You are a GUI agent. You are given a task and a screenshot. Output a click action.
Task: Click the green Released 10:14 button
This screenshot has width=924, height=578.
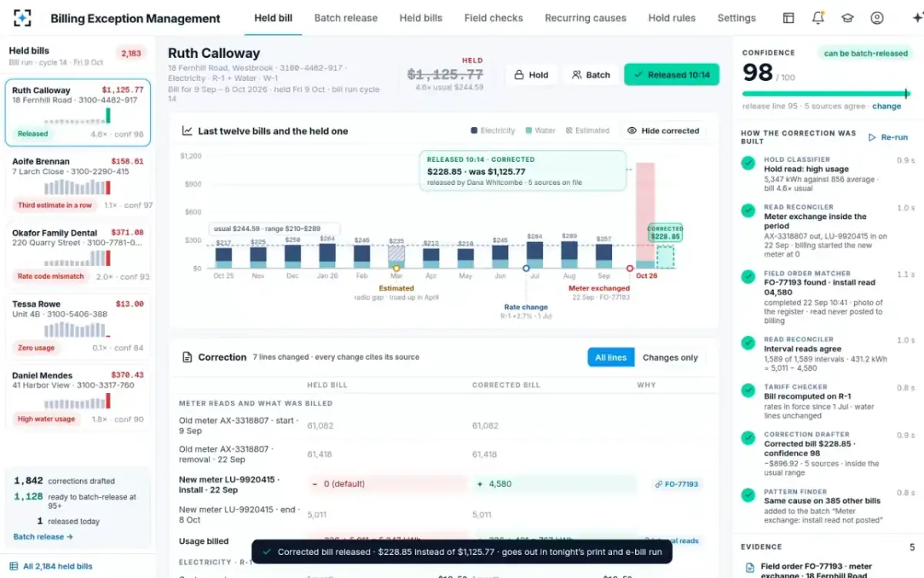(671, 75)
